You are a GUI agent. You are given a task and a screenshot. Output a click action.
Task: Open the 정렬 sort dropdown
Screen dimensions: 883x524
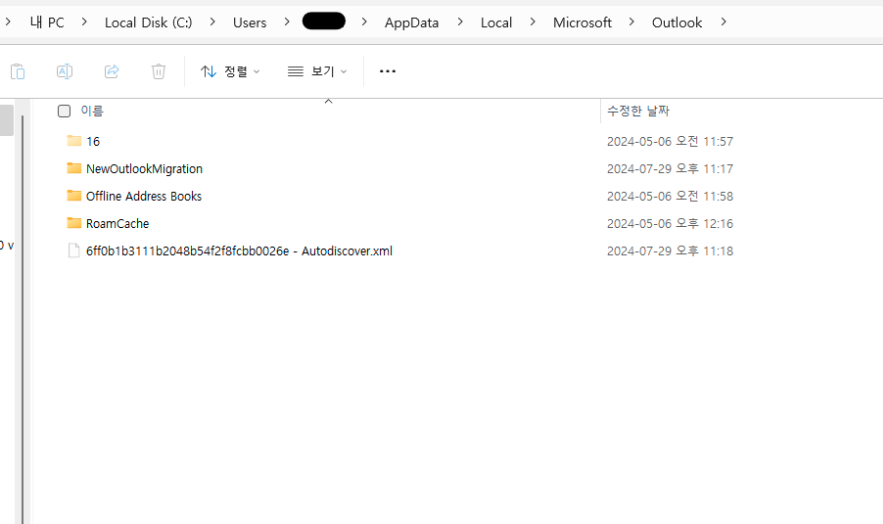(x=230, y=71)
